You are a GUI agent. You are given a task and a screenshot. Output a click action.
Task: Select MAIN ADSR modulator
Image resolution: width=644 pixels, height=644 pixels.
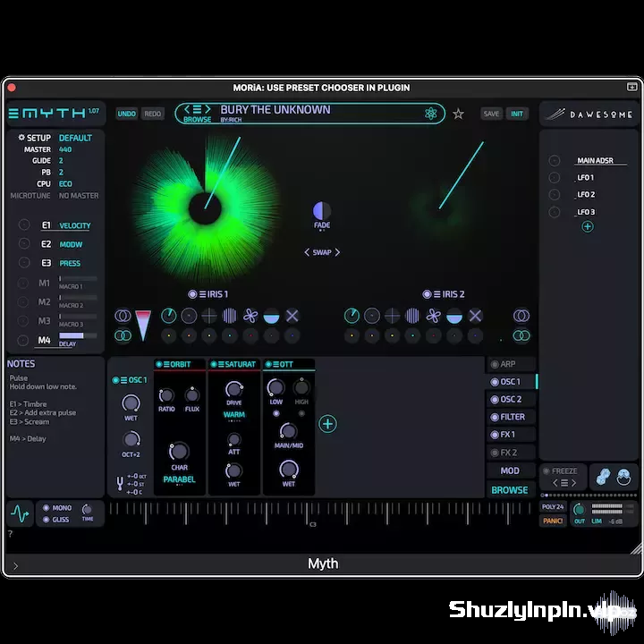click(x=595, y=161)
